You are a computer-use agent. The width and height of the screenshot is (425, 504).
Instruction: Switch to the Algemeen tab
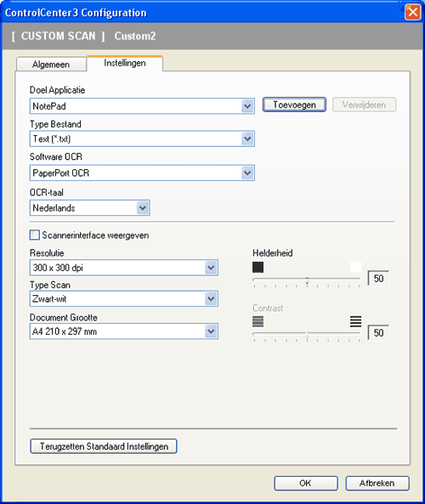(x=51, y=65)
